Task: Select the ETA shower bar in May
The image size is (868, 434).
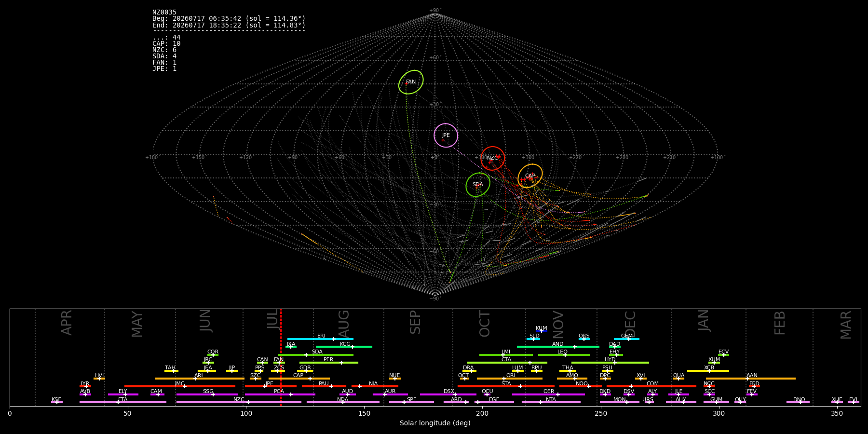Action: pos(123,402)
